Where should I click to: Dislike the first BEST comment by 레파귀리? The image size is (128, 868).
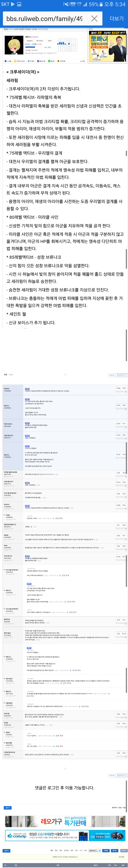click(x=124, y=388)
